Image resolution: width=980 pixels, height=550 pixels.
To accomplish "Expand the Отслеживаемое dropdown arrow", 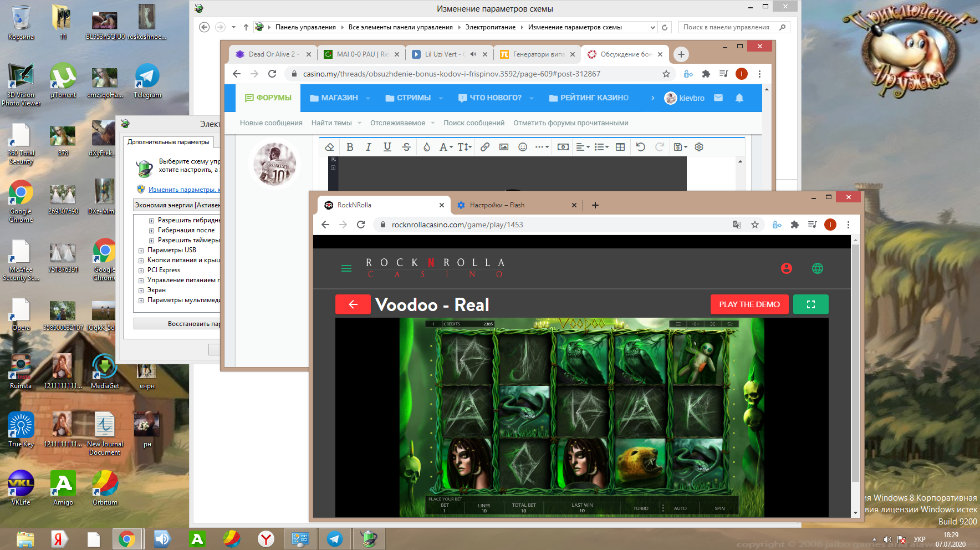I will click(433, 123).
